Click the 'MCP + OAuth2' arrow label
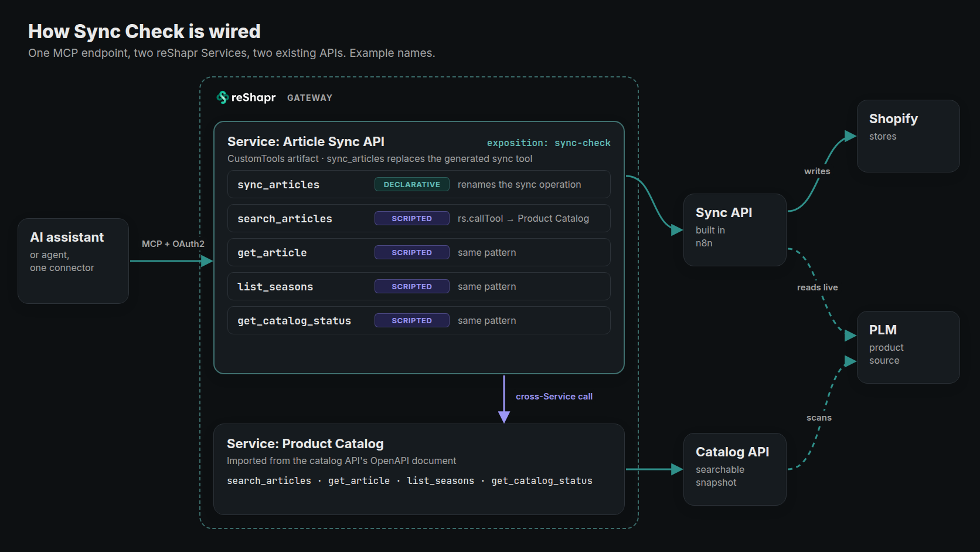The width and height of the screenshot is (980, 552). coord(173,244)
